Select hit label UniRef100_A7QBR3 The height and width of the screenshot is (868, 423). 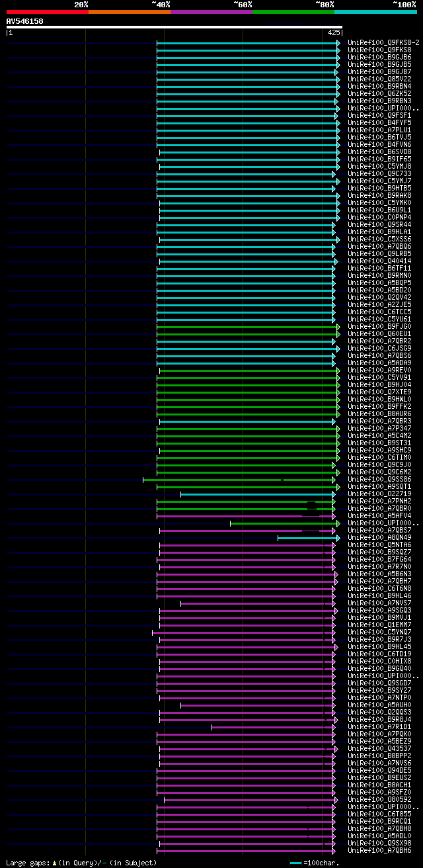380,421
